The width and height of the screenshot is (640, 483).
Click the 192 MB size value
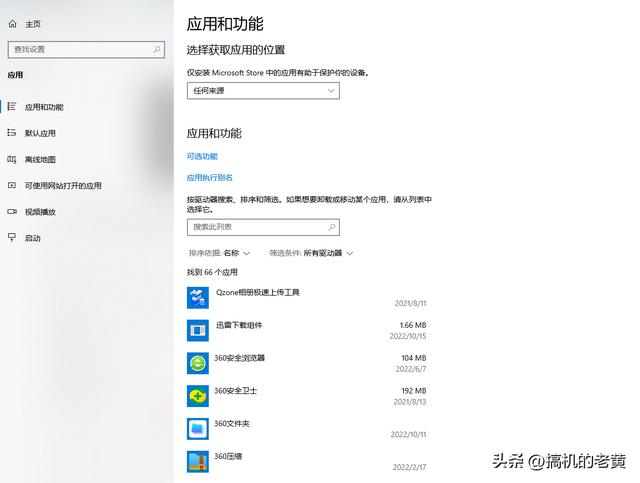pos(413,390)
